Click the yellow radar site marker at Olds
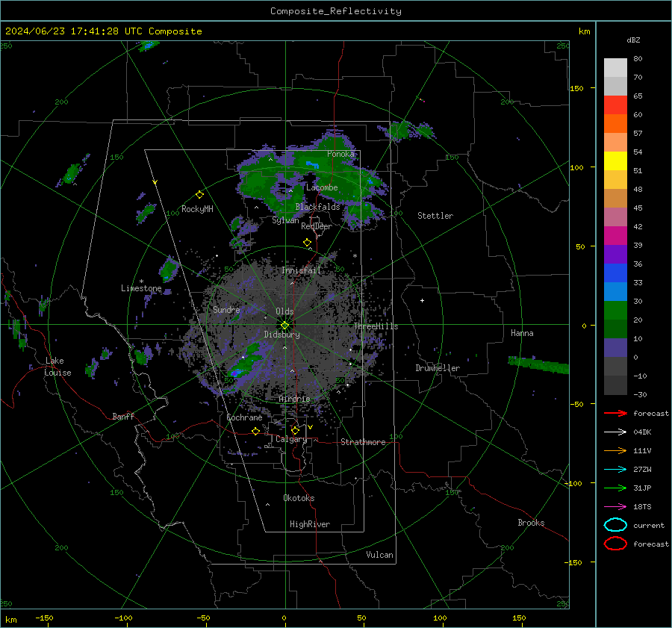The image size is (672, 628). point(285,326)
